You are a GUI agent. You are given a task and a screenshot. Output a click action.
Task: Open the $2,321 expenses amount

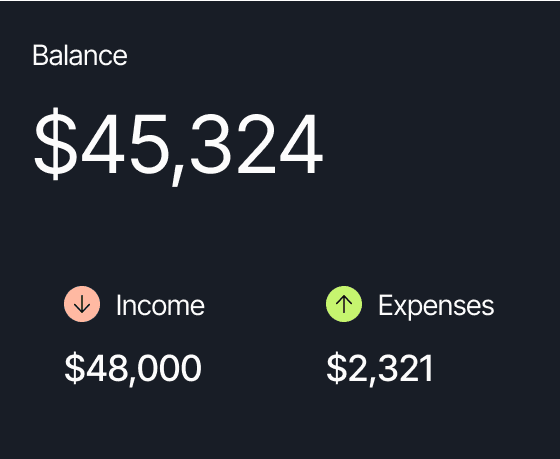tap(380, 369)
